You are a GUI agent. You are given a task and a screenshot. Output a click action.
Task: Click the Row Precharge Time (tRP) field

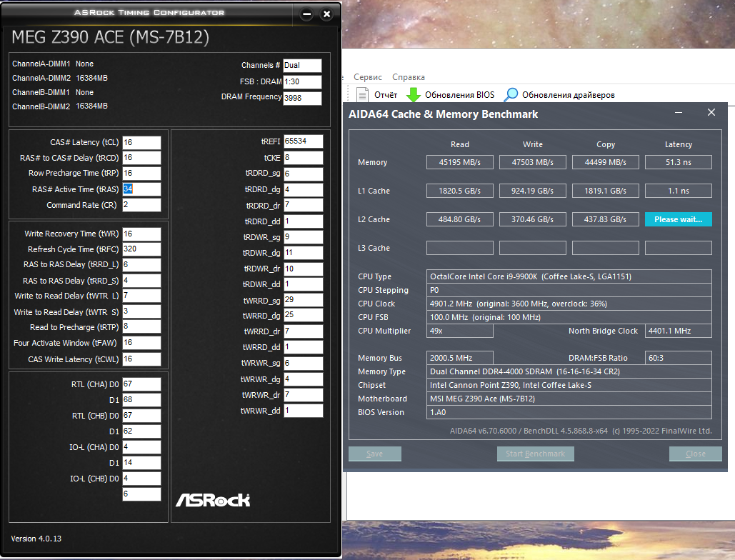(141, 174)
